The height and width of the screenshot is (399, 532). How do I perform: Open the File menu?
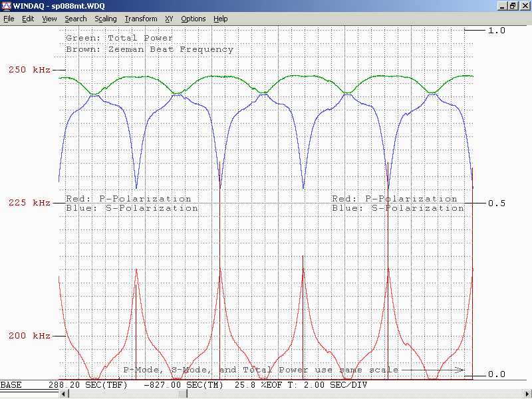point(9,19)
